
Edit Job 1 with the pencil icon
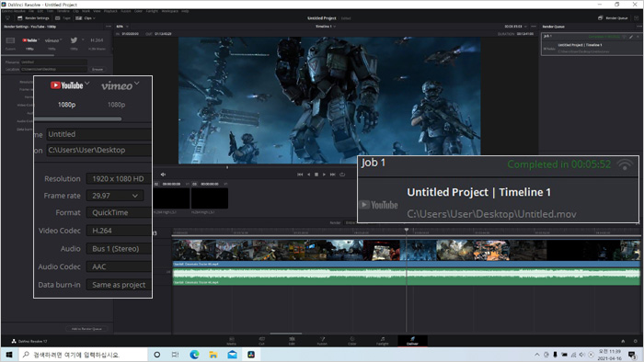tap(631, 37)
